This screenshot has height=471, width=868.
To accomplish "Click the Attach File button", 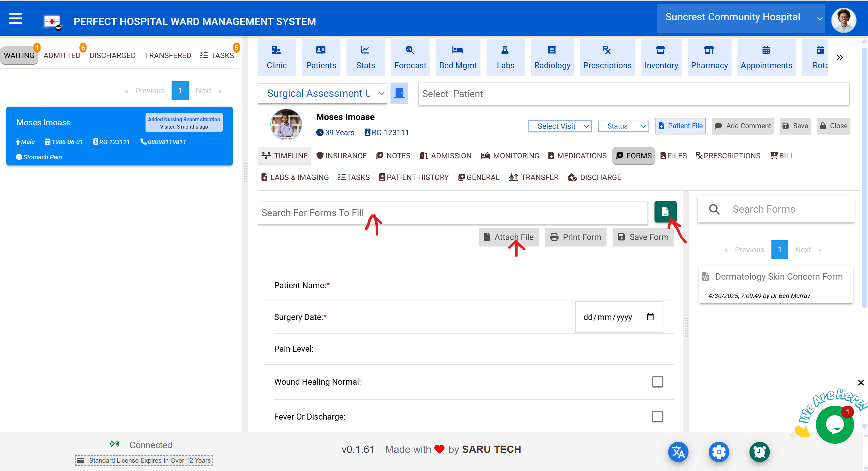I will [508, 237].
